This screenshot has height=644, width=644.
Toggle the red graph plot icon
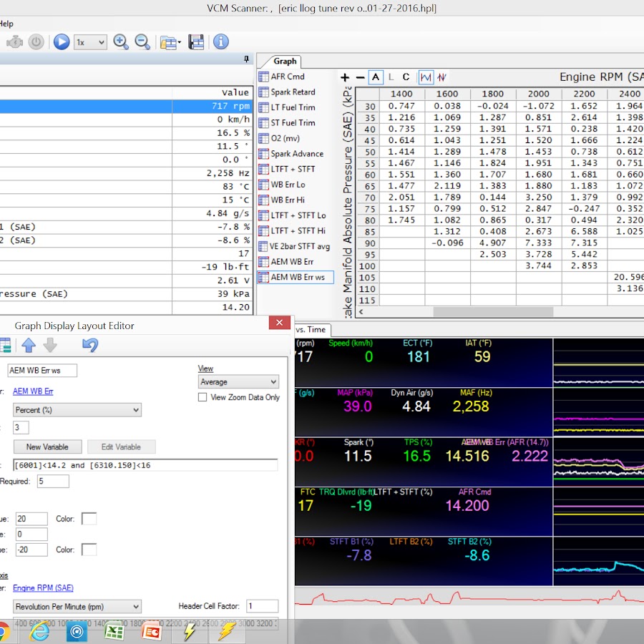[x=442, y=77]
